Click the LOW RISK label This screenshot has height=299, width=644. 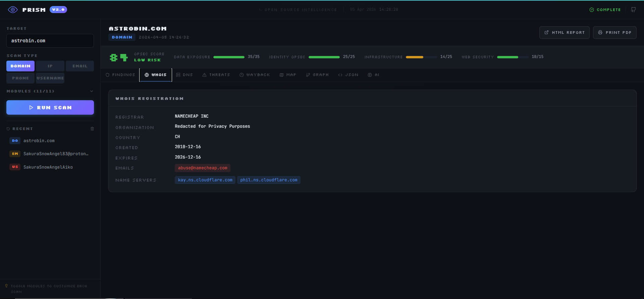point(147,60)
